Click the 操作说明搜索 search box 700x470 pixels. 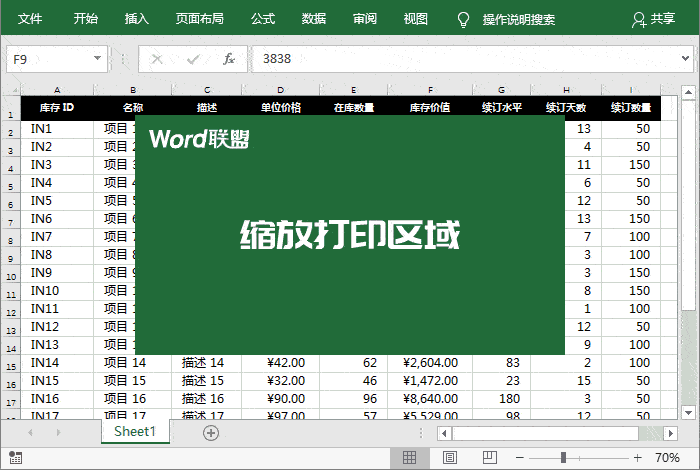519,20
